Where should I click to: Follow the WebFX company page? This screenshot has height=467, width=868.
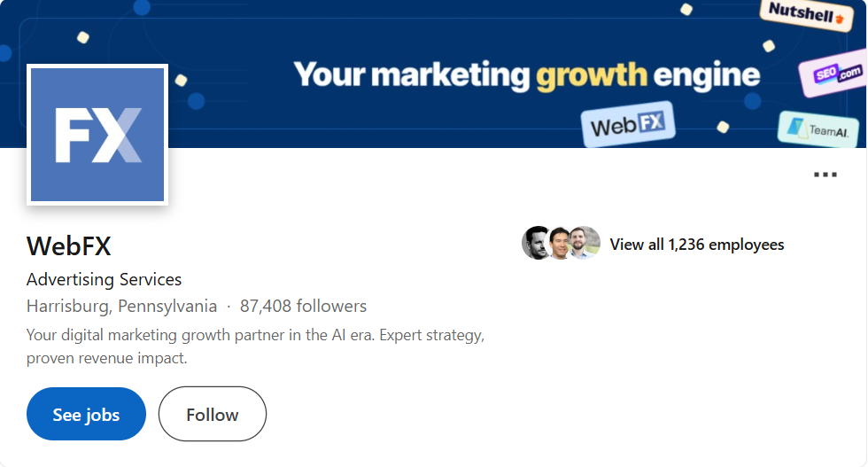(x=213, y=414)
